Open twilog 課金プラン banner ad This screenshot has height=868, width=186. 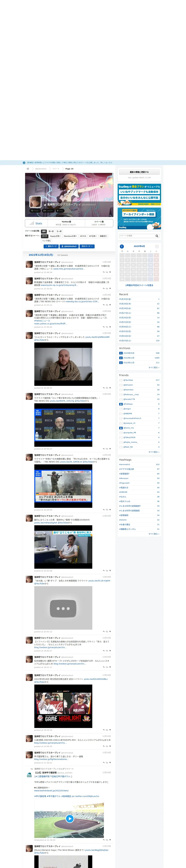139,195
